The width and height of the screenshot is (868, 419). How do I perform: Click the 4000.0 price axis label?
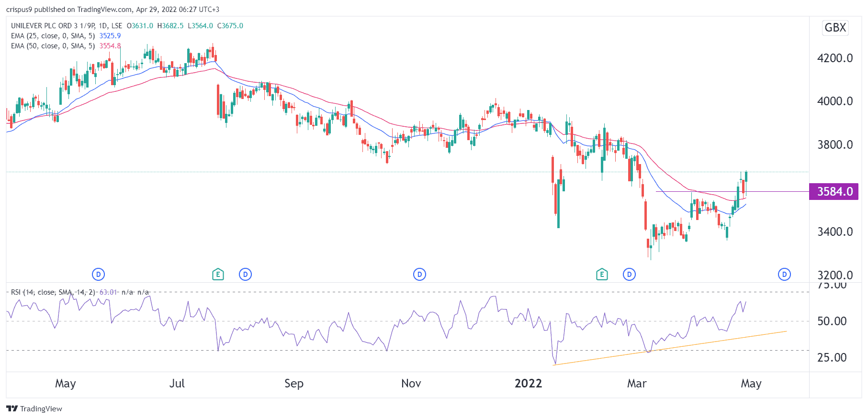pyautogui.click(x=835, y=101)
